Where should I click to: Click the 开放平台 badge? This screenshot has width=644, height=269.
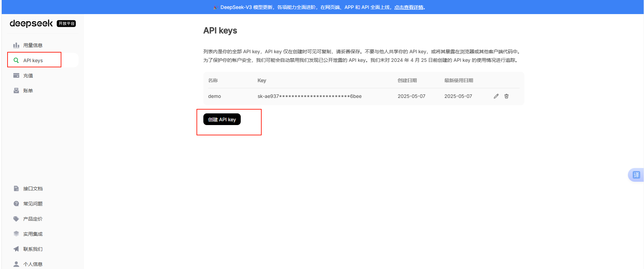(66, 23)
